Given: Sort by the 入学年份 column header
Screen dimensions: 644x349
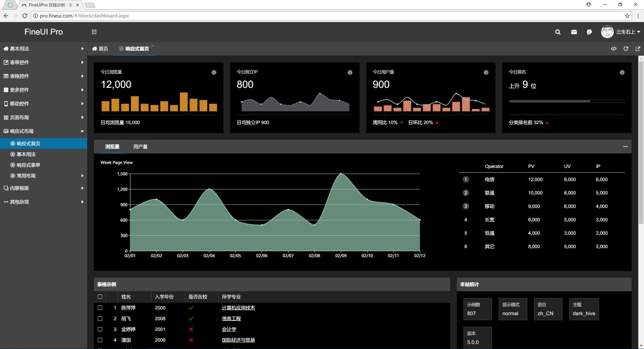Looking at the screenshot, I should (168, 297).
